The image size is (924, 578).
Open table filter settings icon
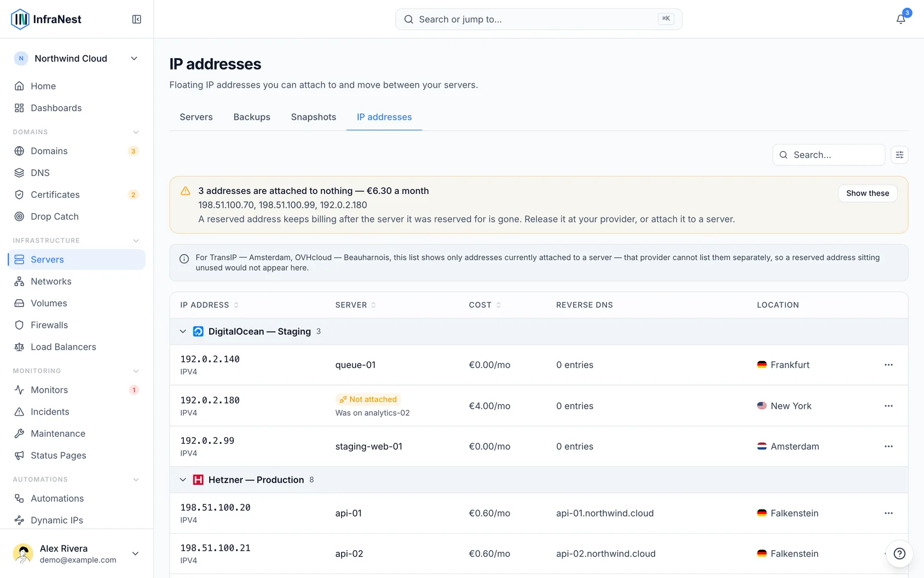899,155
